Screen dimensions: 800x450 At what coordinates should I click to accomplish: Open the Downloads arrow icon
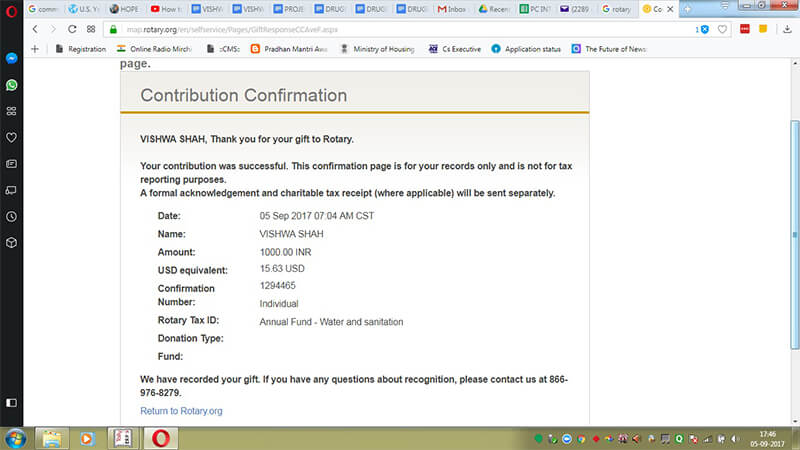click(787, 30)
